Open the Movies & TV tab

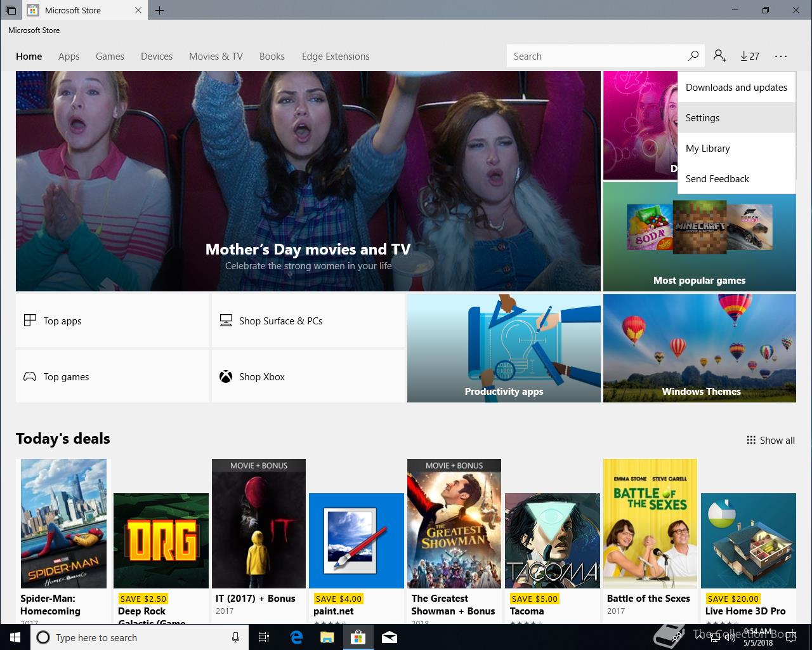click(216, 56)
